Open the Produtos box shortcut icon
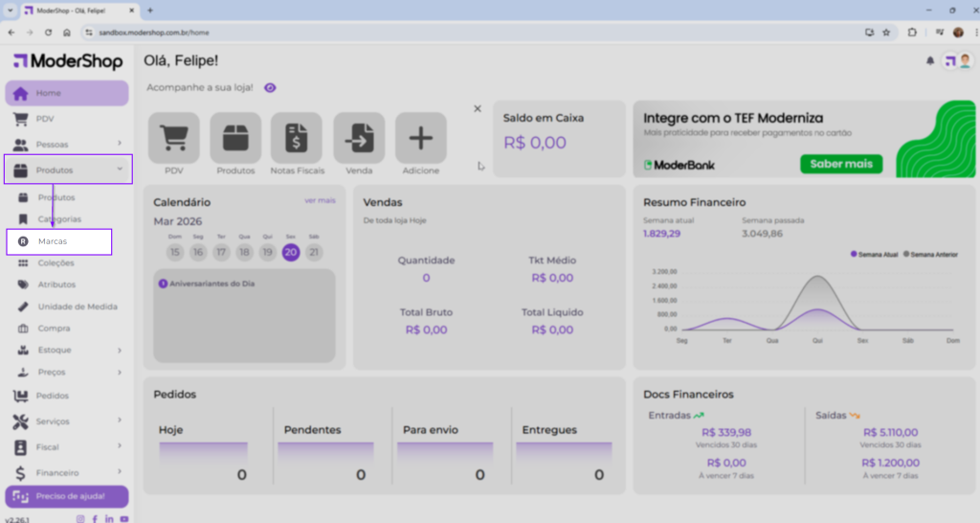The width and height of the screenshot is (980, 523). (x=235, y=138)
